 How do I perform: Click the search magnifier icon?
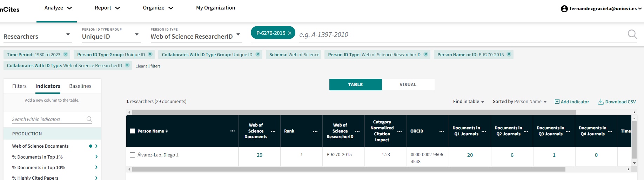point(632,34)
